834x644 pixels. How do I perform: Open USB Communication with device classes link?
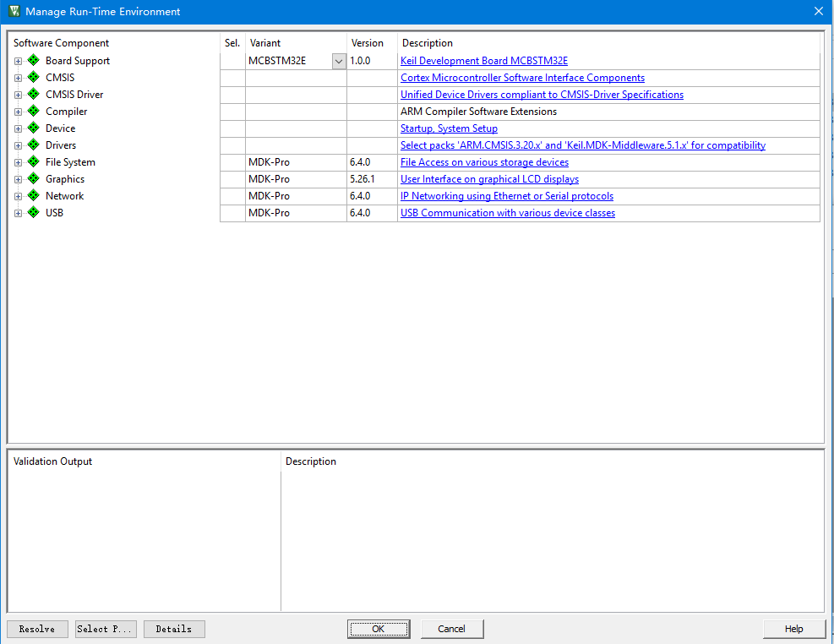[x=508, y=213]
